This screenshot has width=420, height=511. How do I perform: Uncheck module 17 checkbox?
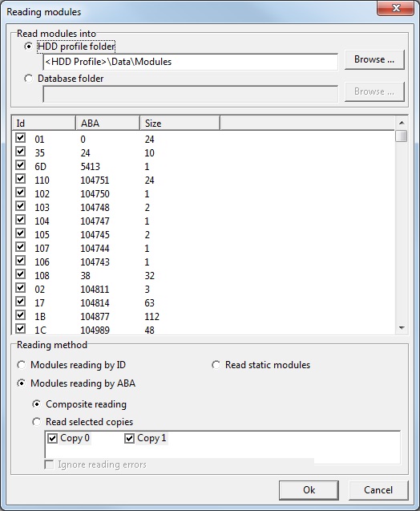pyautogui.click(x=21, y=302)
